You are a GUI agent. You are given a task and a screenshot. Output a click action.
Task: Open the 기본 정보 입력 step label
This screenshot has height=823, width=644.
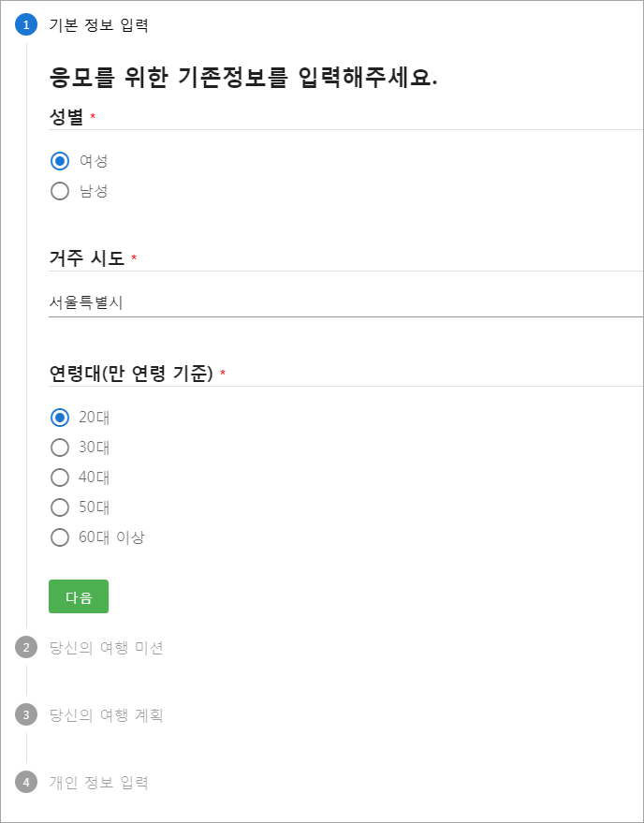point(98,25)
